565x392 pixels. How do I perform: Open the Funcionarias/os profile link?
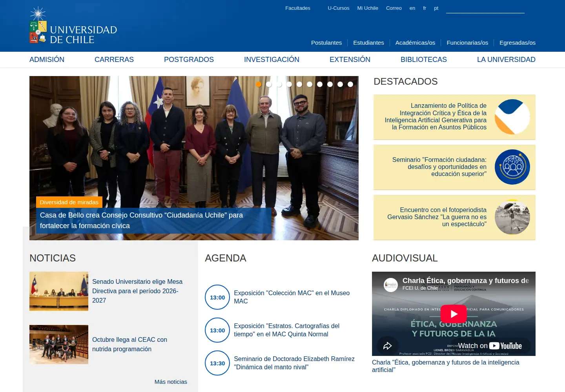[467, 43]
